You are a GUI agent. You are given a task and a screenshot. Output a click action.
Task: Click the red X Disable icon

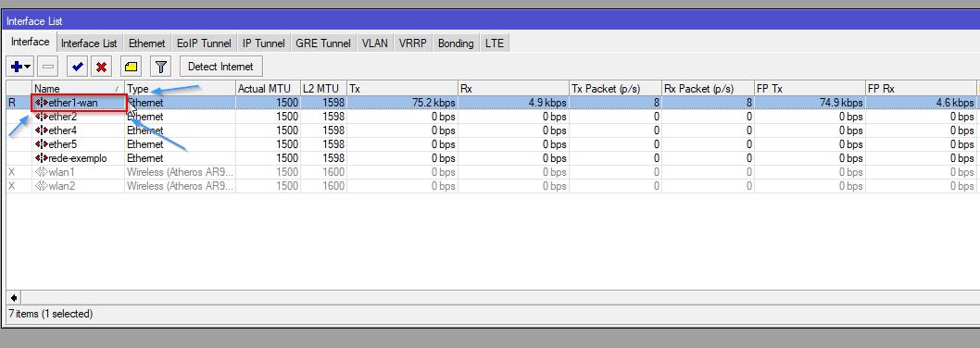[101, 67]
